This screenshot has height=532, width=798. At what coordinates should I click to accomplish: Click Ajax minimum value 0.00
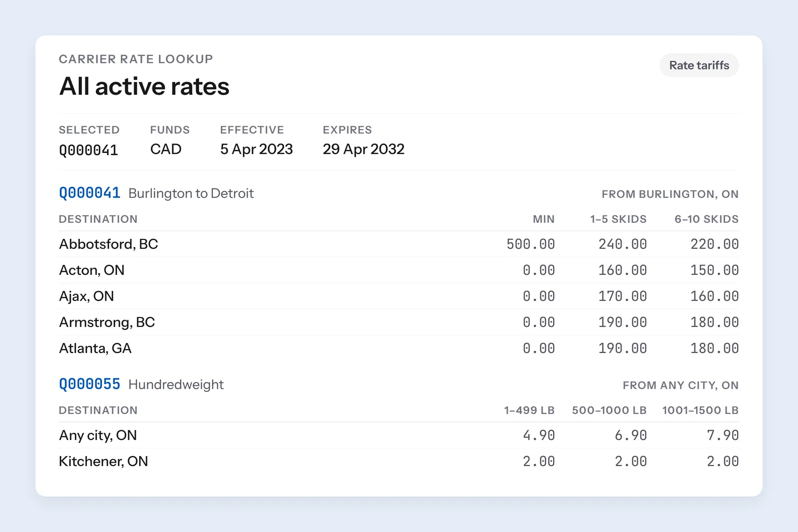pos(539,296)
